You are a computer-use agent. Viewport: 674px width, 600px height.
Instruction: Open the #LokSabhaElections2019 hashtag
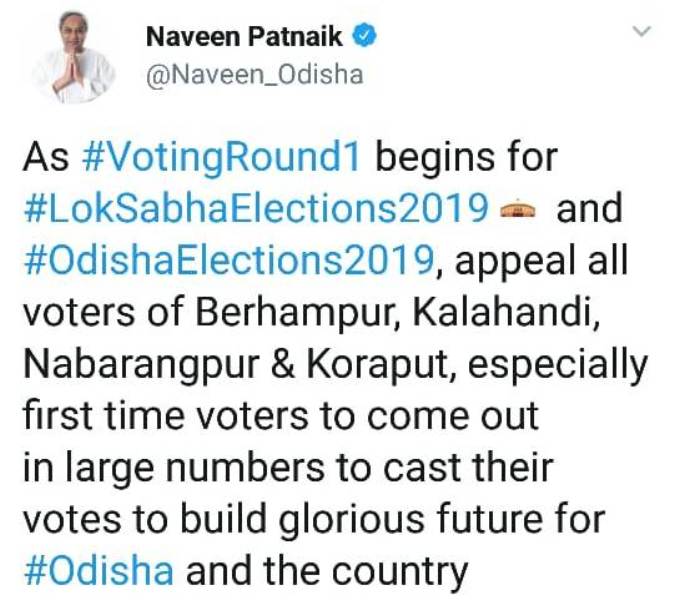[254, 209]
